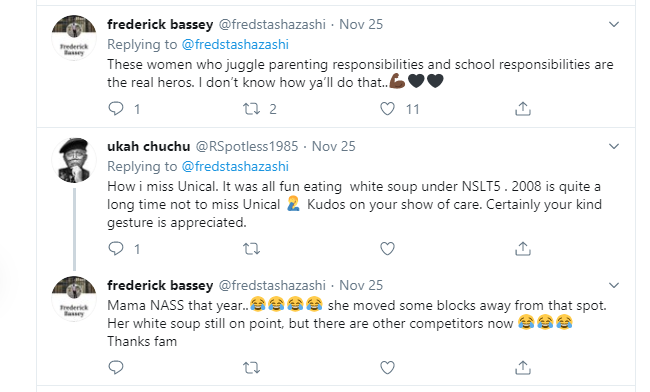Retweet the Mama NASS tweet
This screenshot has width=650, height=392.
[251, 368]
